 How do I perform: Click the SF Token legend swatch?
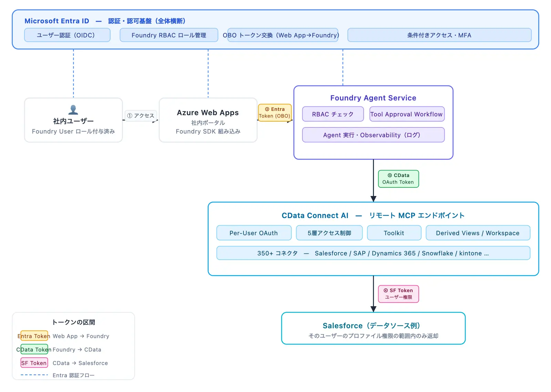coord(34,363)
